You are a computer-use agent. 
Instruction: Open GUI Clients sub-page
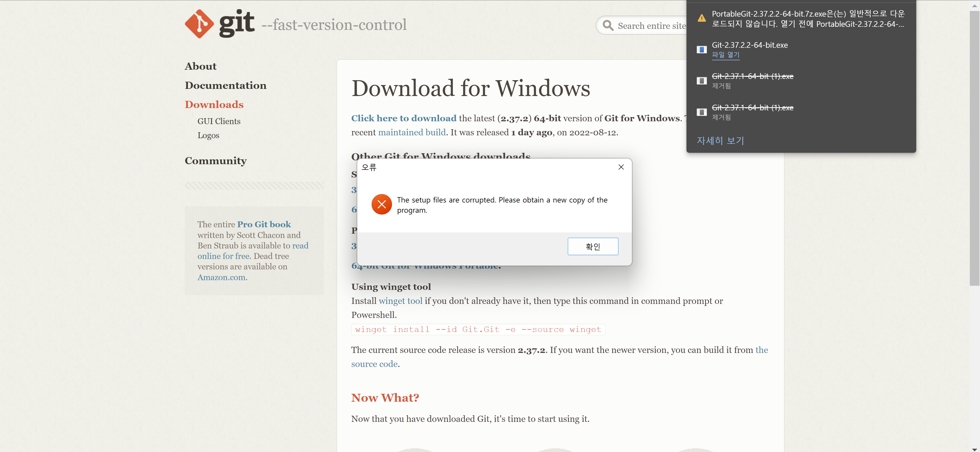pos(219,121)
